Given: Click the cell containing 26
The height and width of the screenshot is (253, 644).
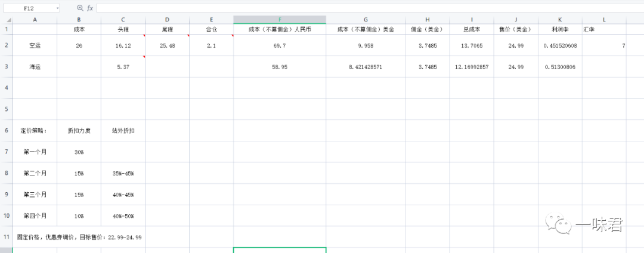Looking at the screenshot, I should coord(79,45).
